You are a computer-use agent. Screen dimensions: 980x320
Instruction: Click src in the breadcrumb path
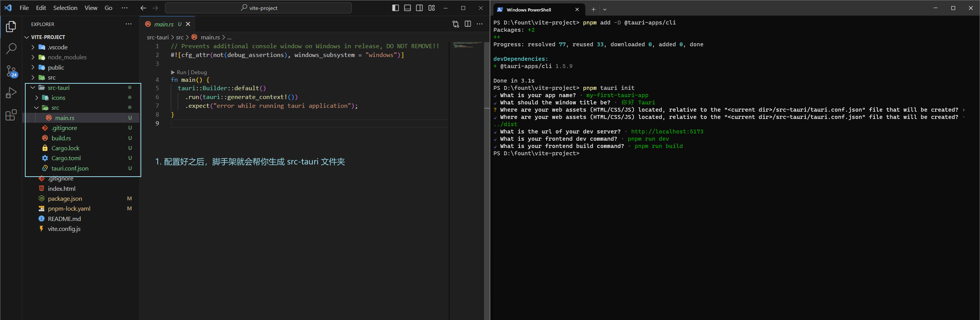click(180, 37)
